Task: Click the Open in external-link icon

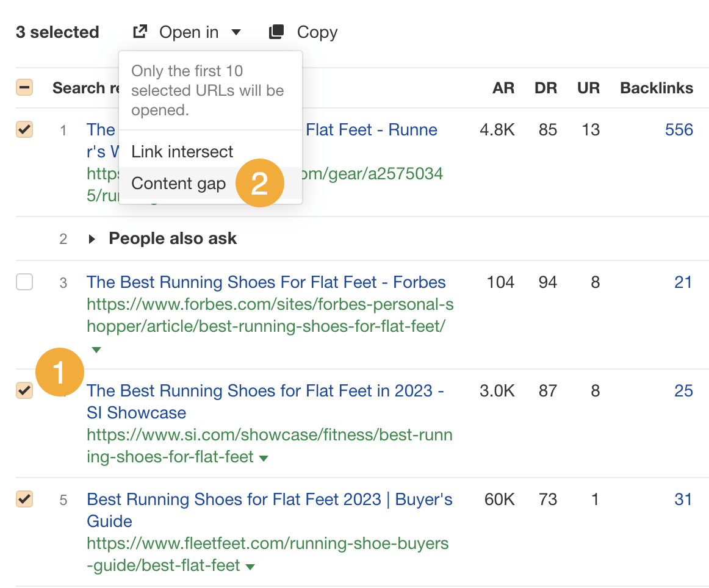Action: click(139, 32)
